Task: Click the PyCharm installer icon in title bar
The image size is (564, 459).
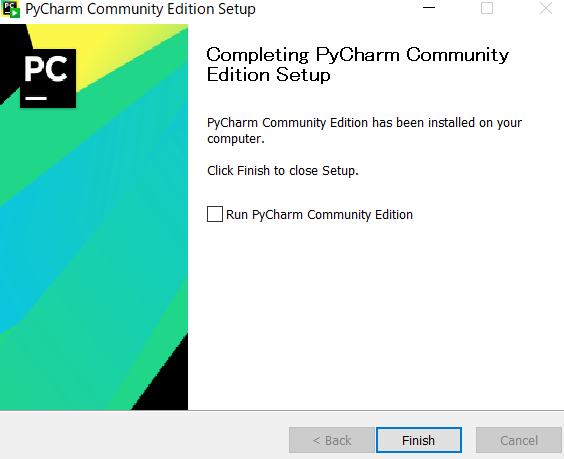Action: 10,9
